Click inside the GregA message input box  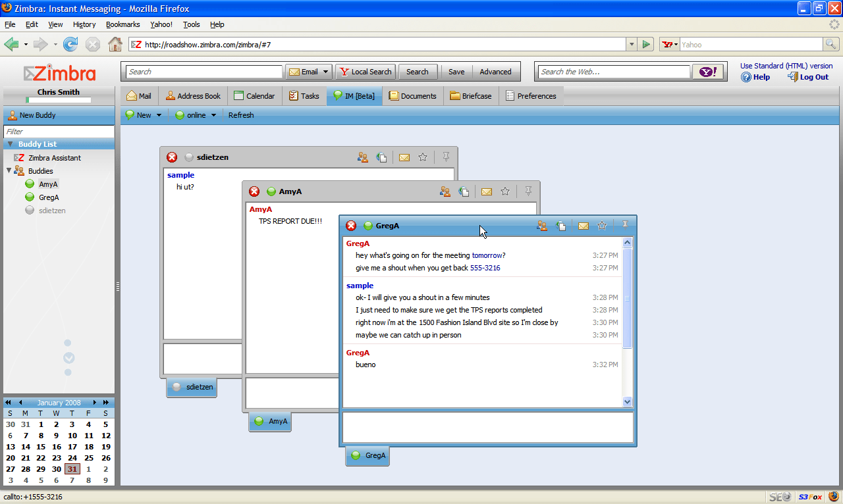[487, 428]
